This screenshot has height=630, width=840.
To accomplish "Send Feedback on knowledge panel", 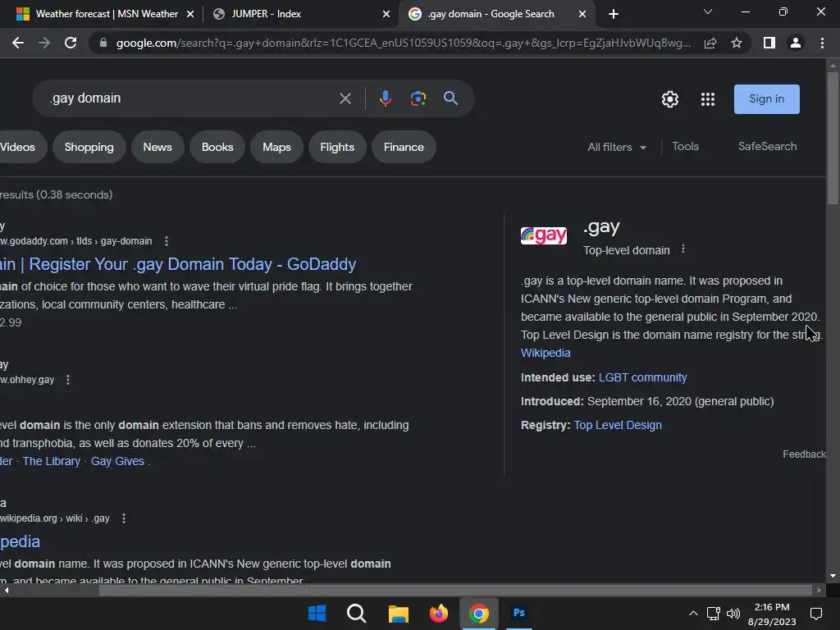I will (x=804, y=454).
